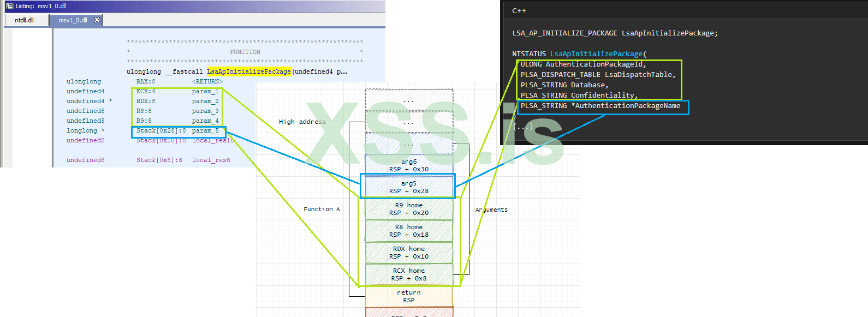This screenshot has height=317, width=868.
Task: Select the ECX:4 register entry
Action: pyautogui.click(x=146, y=91)
